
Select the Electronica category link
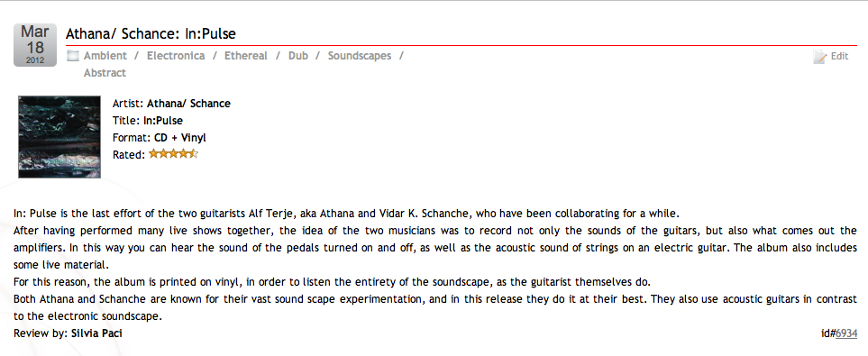176,56
